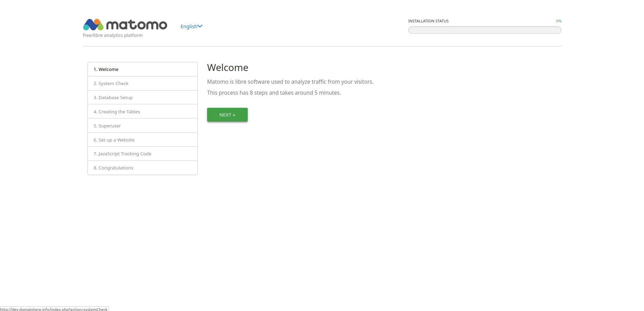Click the 'free/libre analytics platform' tagline

click(113, 35)
